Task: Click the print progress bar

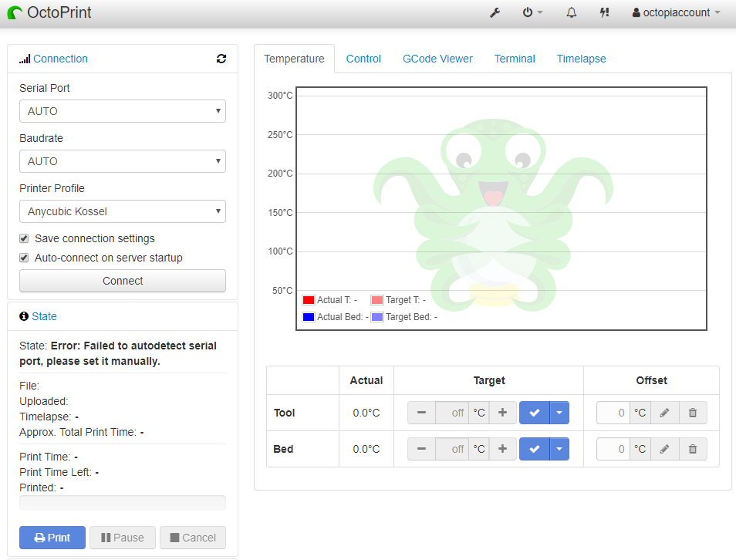Action: coord(123,503)
